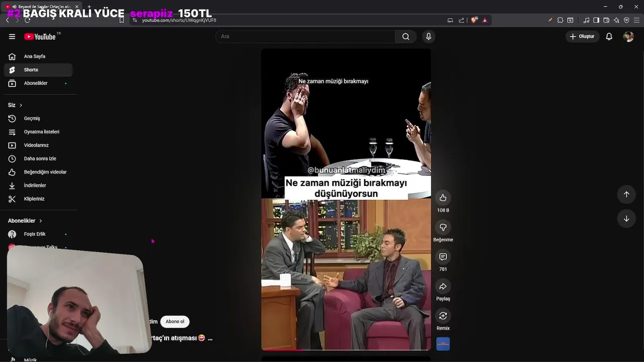Expand the Siz section chevron
The image size is (644, 362).
[x=21, y=105]
